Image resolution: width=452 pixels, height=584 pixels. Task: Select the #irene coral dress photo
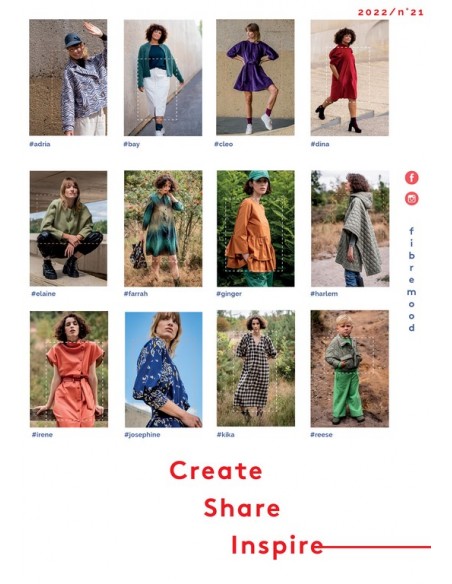(x=69, y=369)
